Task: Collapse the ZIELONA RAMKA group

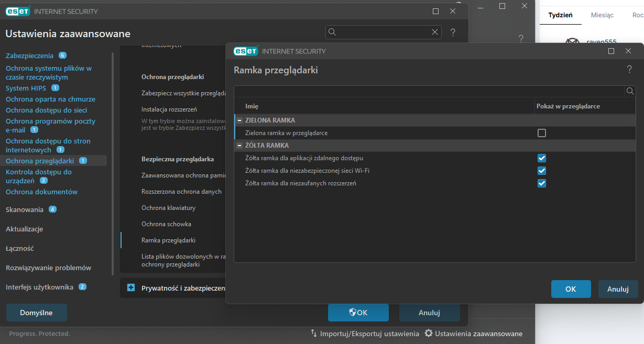Action: coord(239,120)
